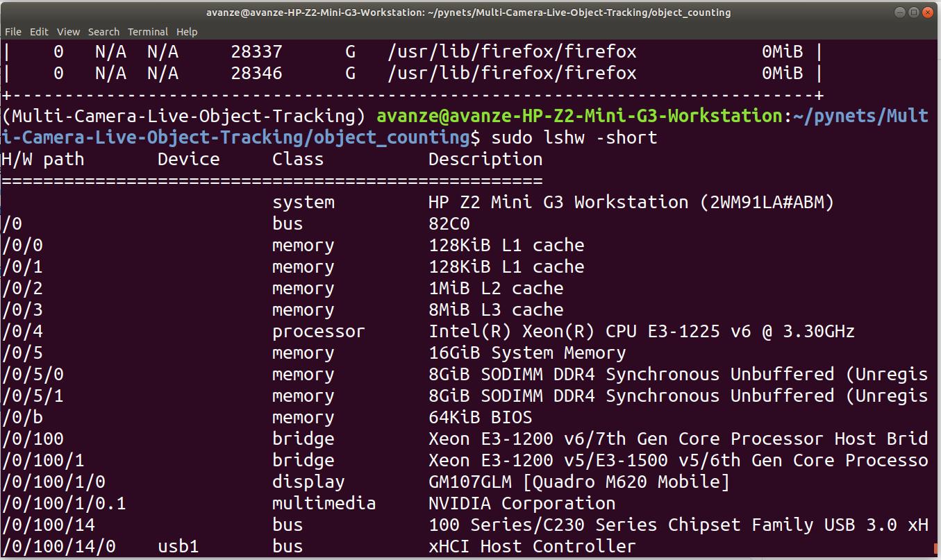
Task: Open the Search menu
Action: click(x=103, y=31)
